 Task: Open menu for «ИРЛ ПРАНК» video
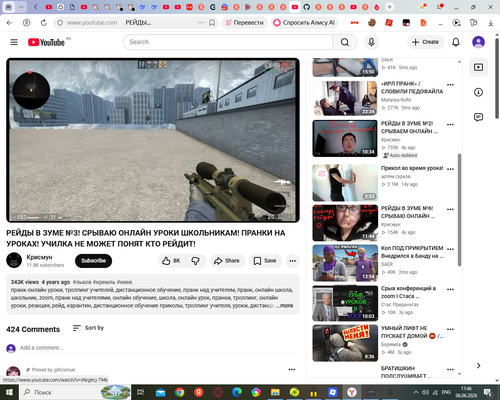pos(450,85)
